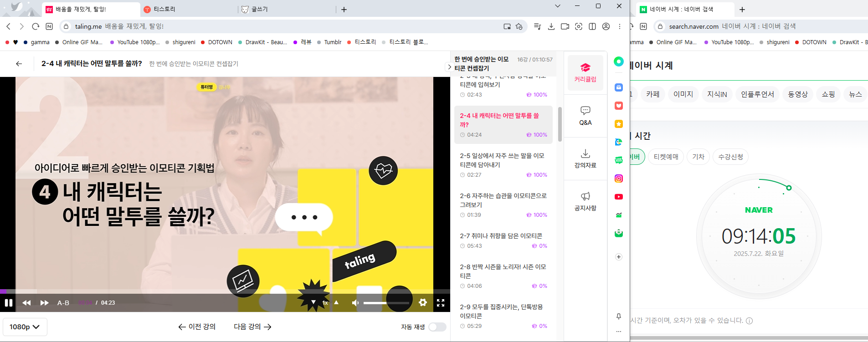Pause the lecture video
Image resolution: width=868 pixels, height=342 pixels.
8,303
